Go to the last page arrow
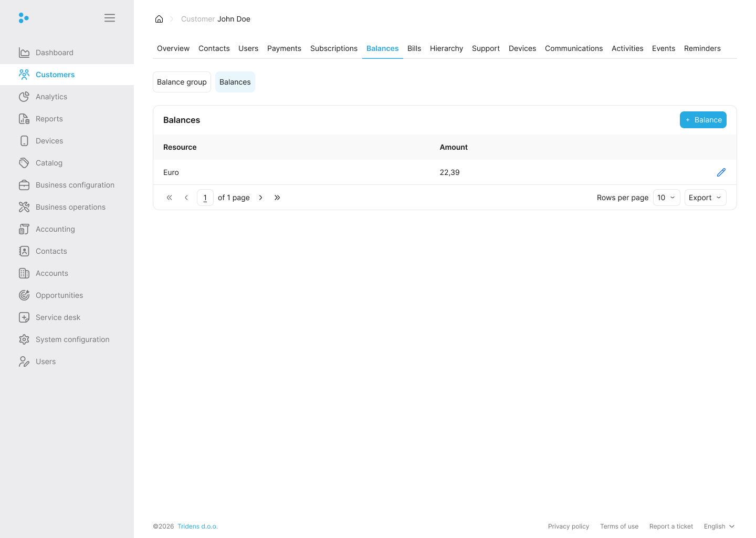Screen dimensions: 756x538 tap(277, 198)
